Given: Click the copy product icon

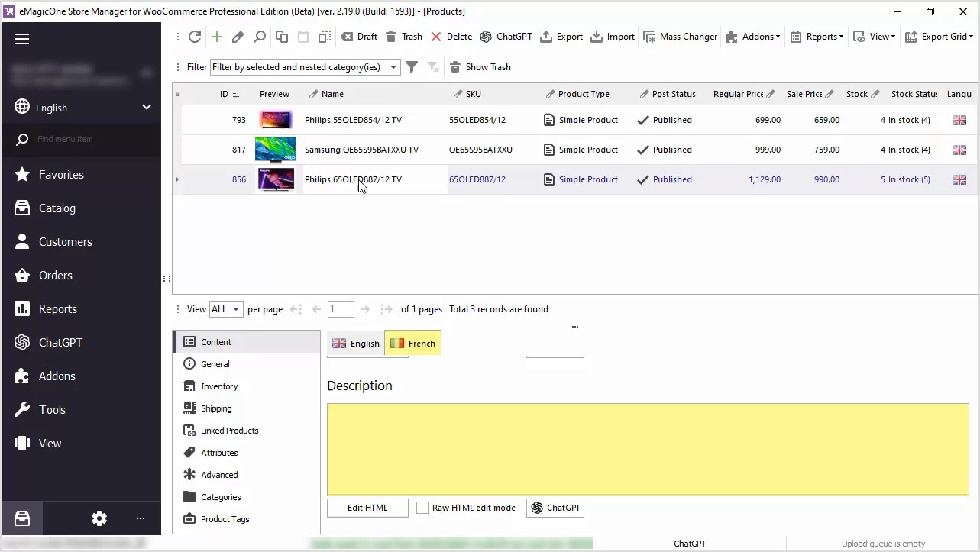Looking at the screenshot, I should coord(282,37).
